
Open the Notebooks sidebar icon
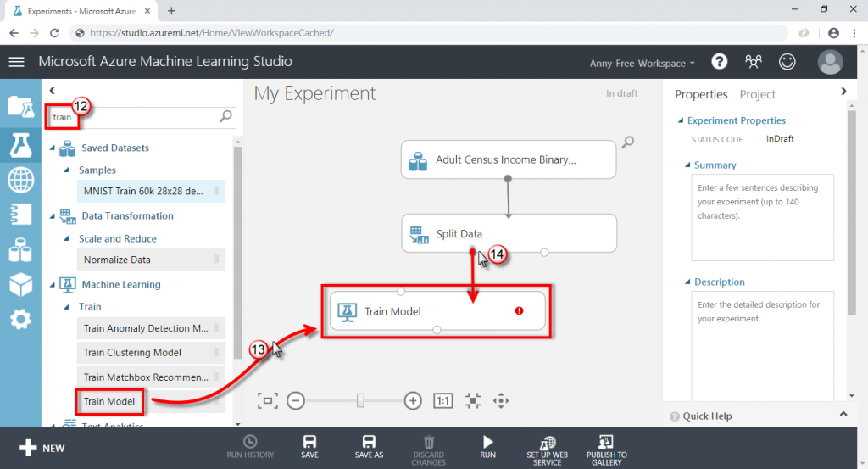(20, 215)
